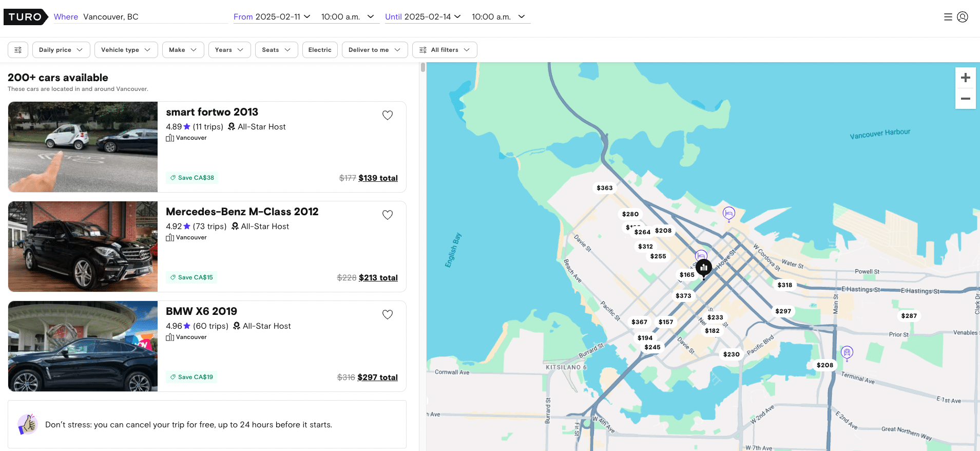Image resolution: width=980 pixels, height=451 pixels.
Task: Expand the Daily price dropdown
Action: click(x=61, y=50)
